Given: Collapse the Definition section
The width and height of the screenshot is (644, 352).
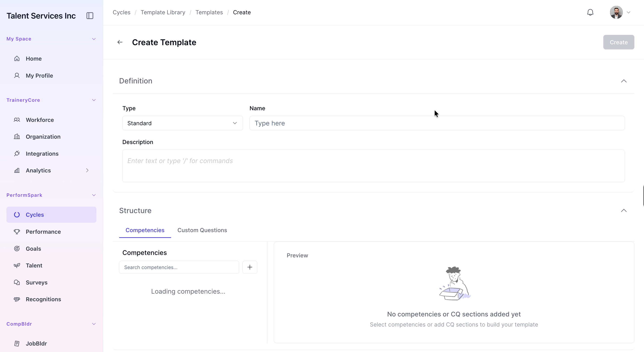Looking at the screenshot, I should click(x=624, y=81).
